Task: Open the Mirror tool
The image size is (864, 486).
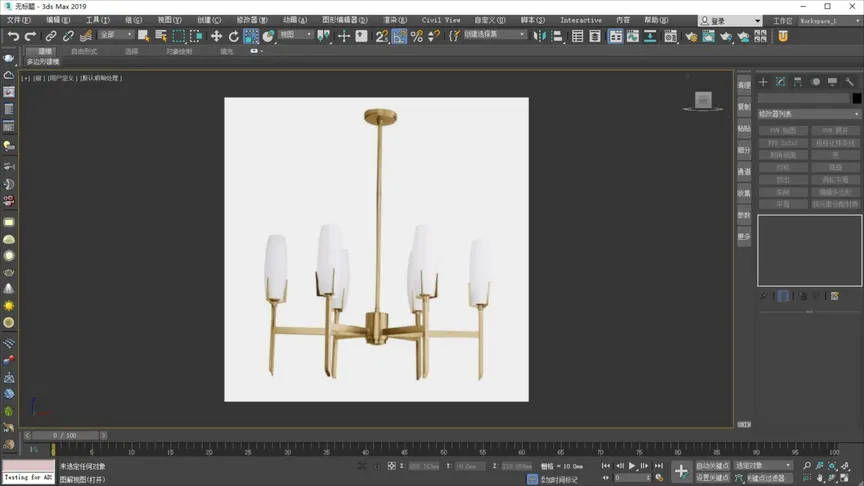Action: 540,36
